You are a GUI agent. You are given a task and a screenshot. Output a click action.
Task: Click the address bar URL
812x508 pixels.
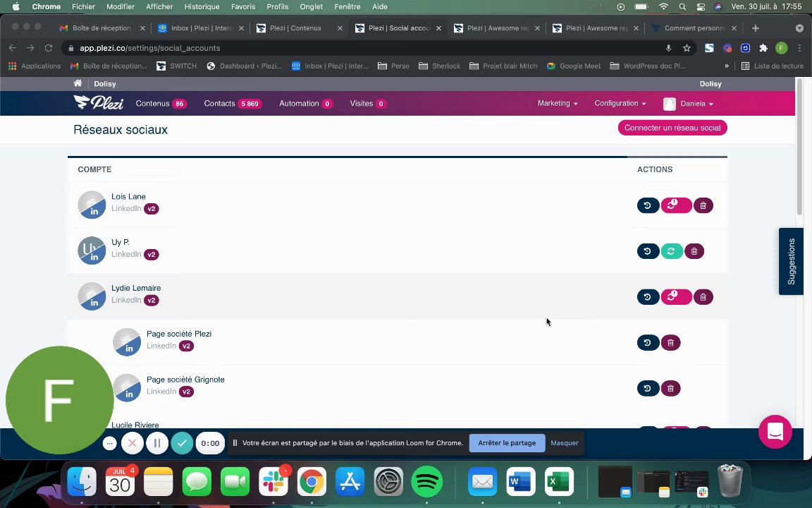150,48
